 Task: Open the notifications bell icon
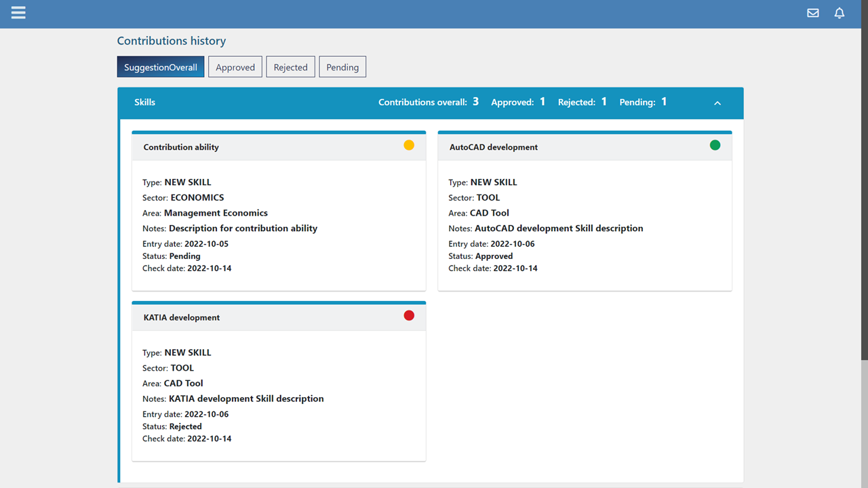tap(840, 13)
